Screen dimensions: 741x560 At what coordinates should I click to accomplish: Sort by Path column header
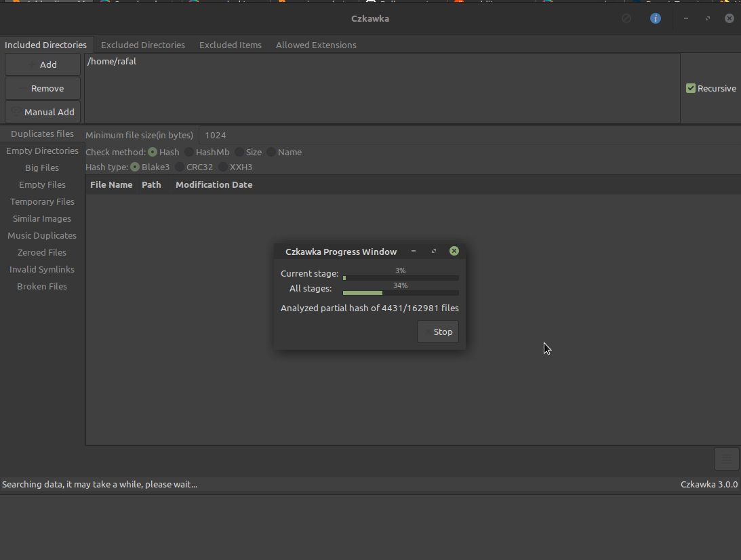tap(151, 185)
